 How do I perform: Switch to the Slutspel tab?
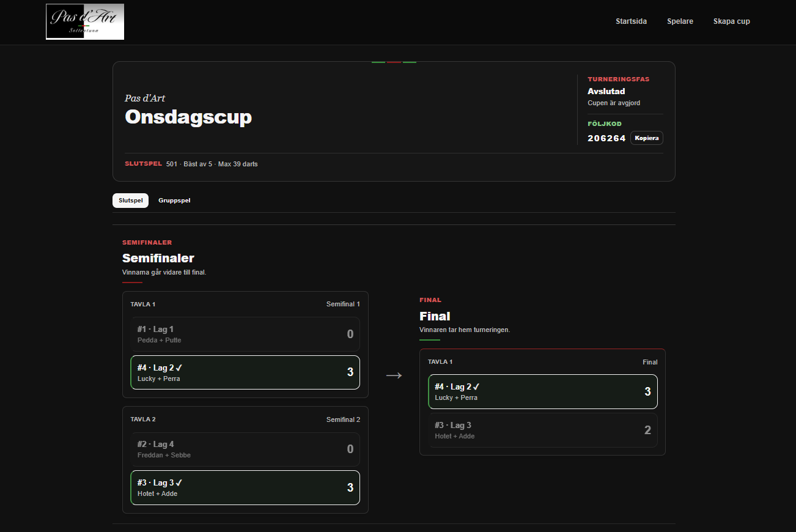(130, 201)
